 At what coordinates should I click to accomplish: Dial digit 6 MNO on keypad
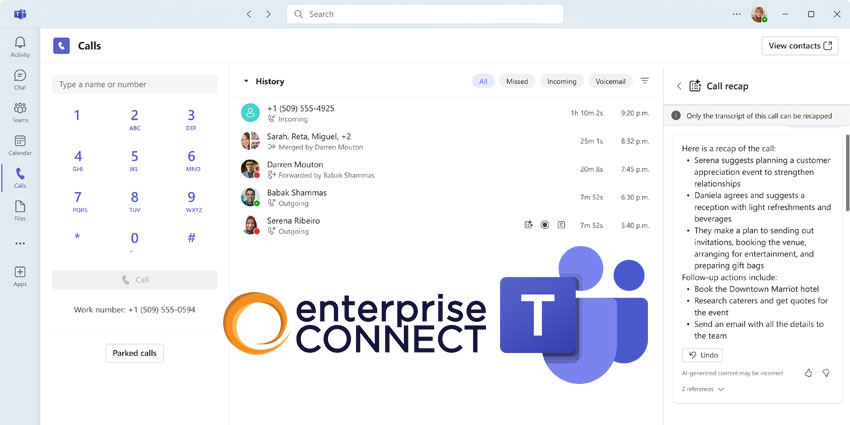point(192,160)
